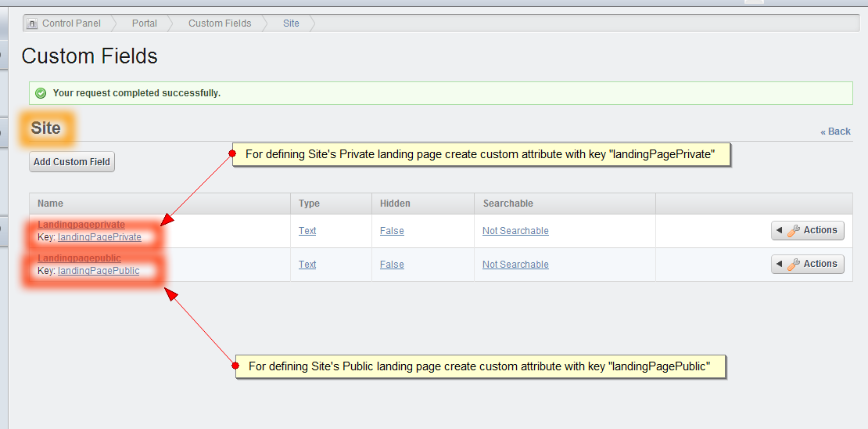Click the Add Custom Field button
This screenshot has height=429, width=868.
click(72, 162)
